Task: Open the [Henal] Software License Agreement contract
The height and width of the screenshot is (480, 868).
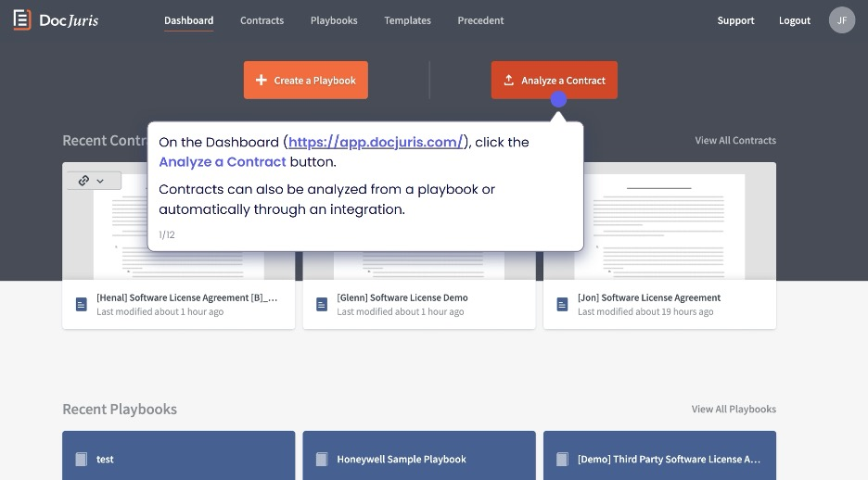Action: 178,305
